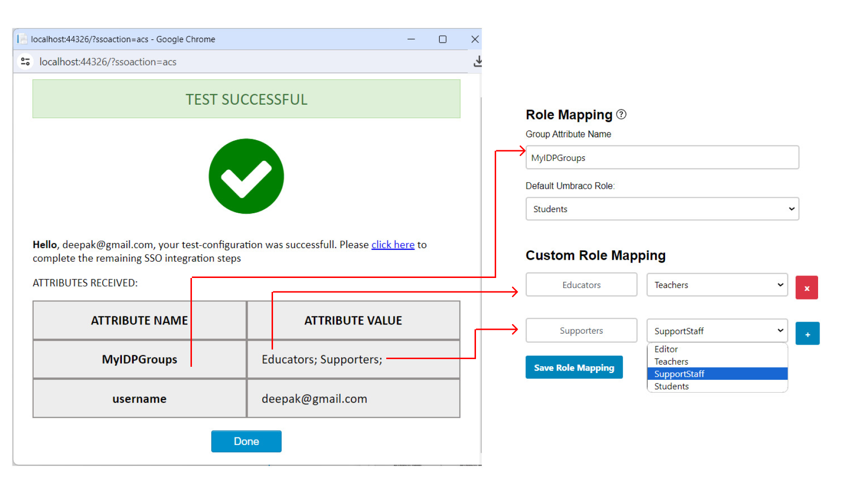This screenshot has width=868, height=494.
Task: Open the SupportStaff role dropdown for Supporters
Action: point(717,331)
